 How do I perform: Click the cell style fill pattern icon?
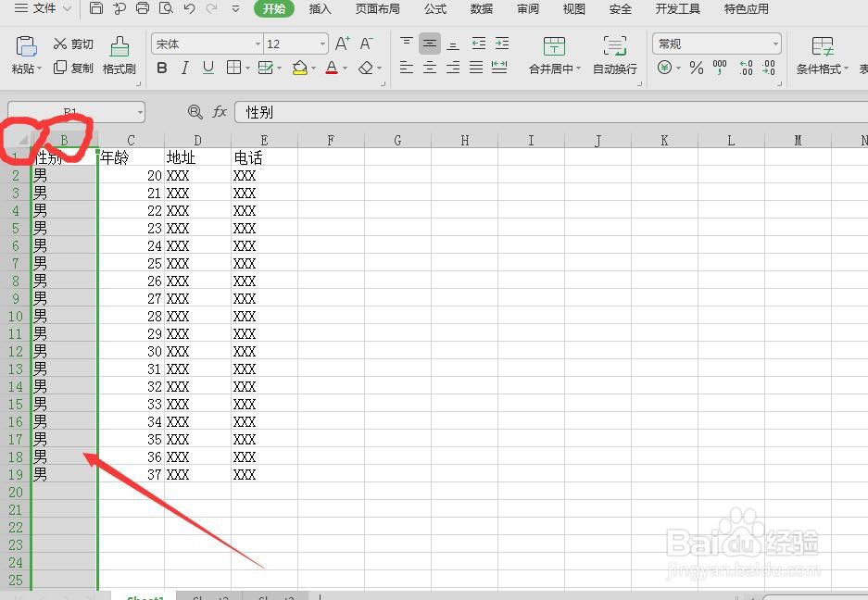click(x=265, y=68)
